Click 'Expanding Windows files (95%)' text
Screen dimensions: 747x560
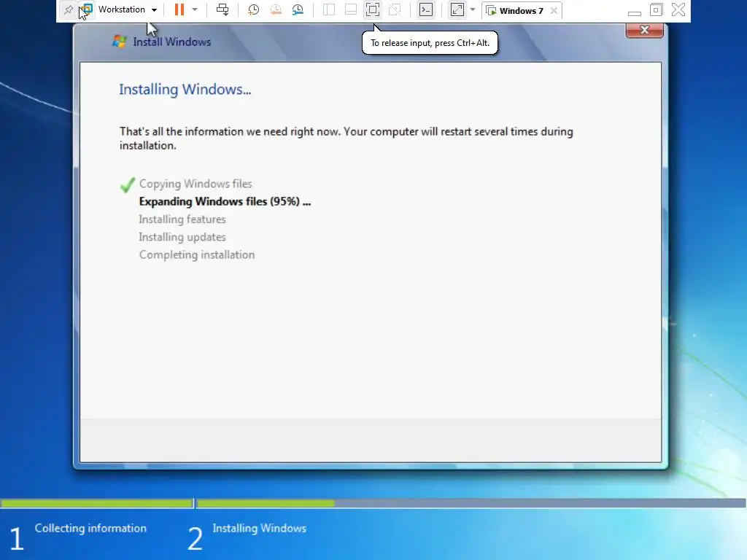[x=225, y=201]
